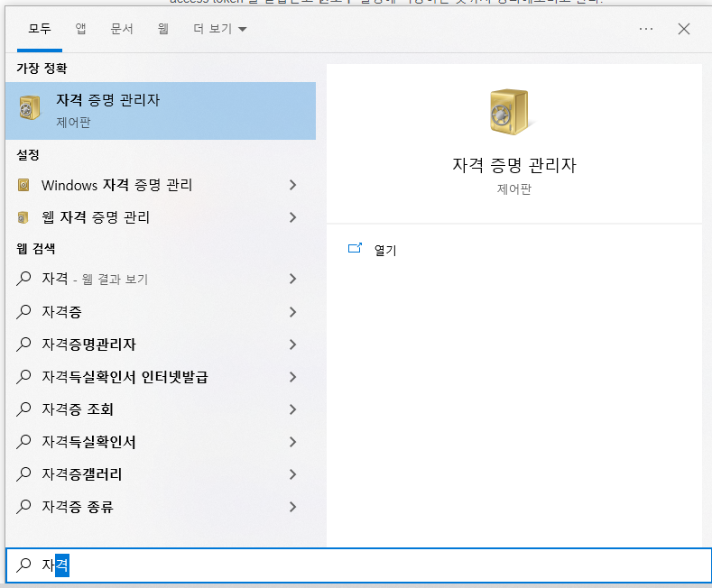Click the icon beside 웹 자격 증명 관리
Viewport: 712px width, 588px height.
coord(23,217)
